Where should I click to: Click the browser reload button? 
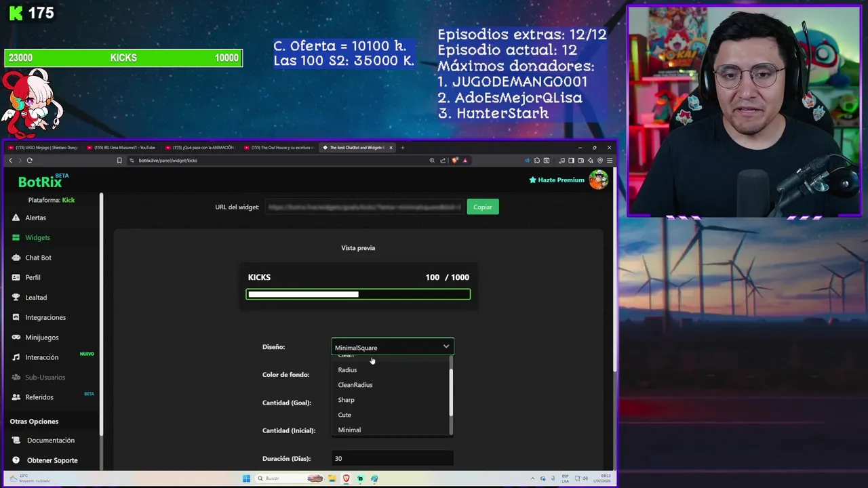[x=29, y=161]
